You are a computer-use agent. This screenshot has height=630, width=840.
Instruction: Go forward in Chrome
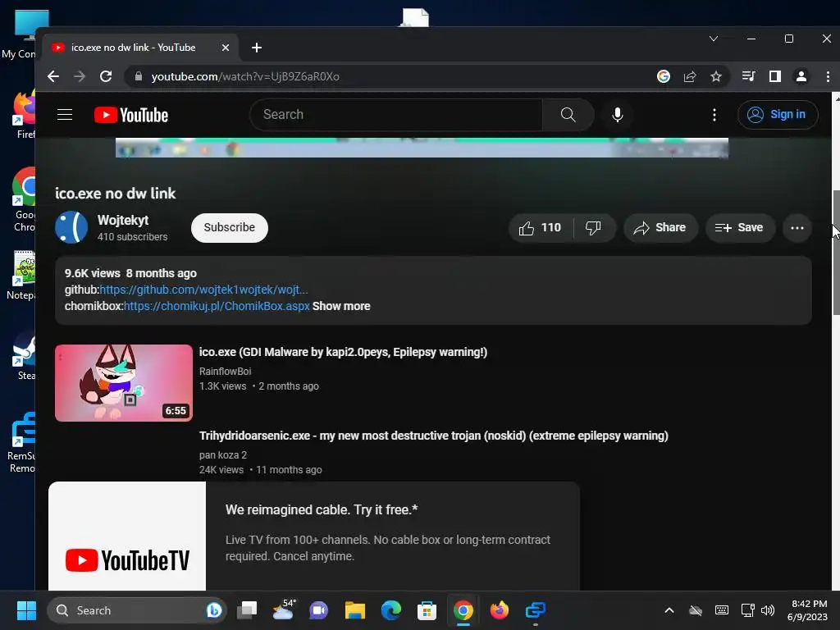[x=80, y=76]
